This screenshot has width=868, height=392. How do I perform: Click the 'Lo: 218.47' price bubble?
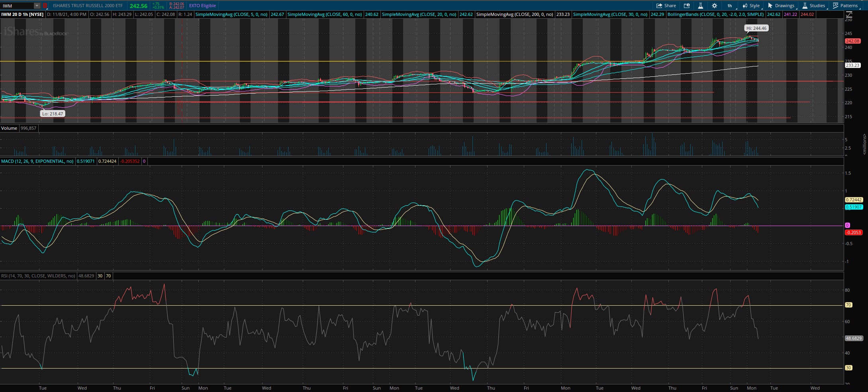tap(53, 113)
